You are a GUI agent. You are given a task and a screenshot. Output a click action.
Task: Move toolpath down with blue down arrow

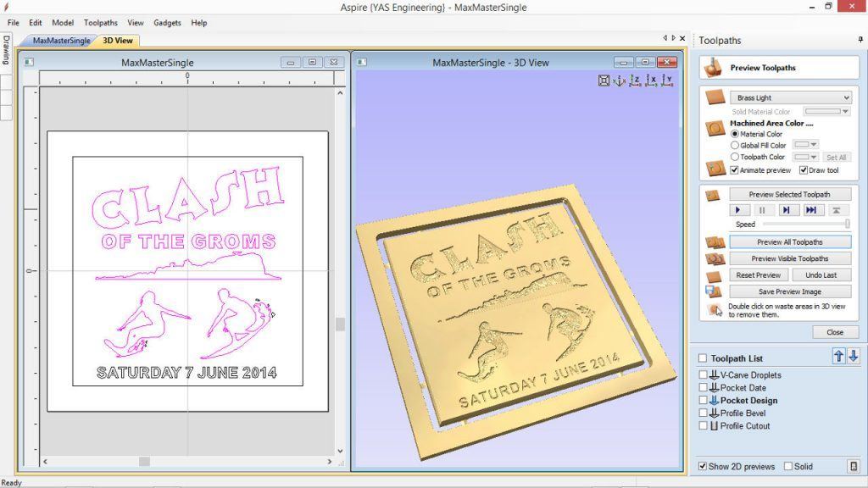pos(853,357)
